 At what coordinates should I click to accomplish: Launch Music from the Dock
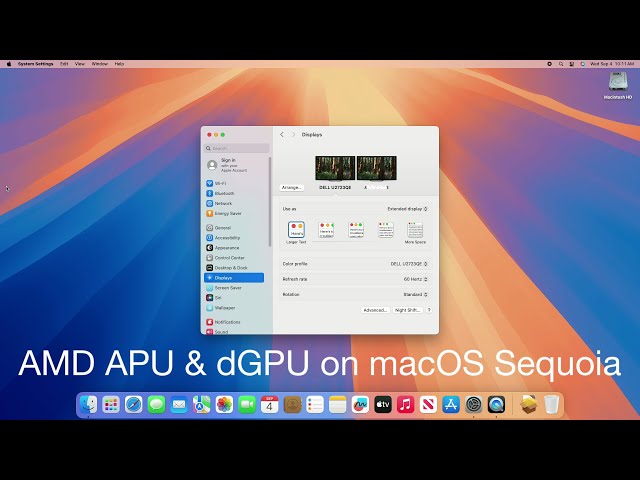[x=405, y=404]
